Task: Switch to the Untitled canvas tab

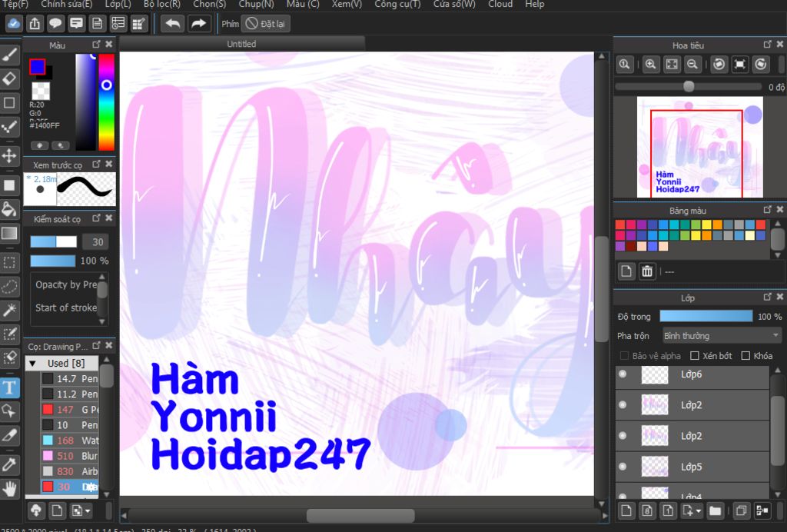Action: tap(241, 44)
